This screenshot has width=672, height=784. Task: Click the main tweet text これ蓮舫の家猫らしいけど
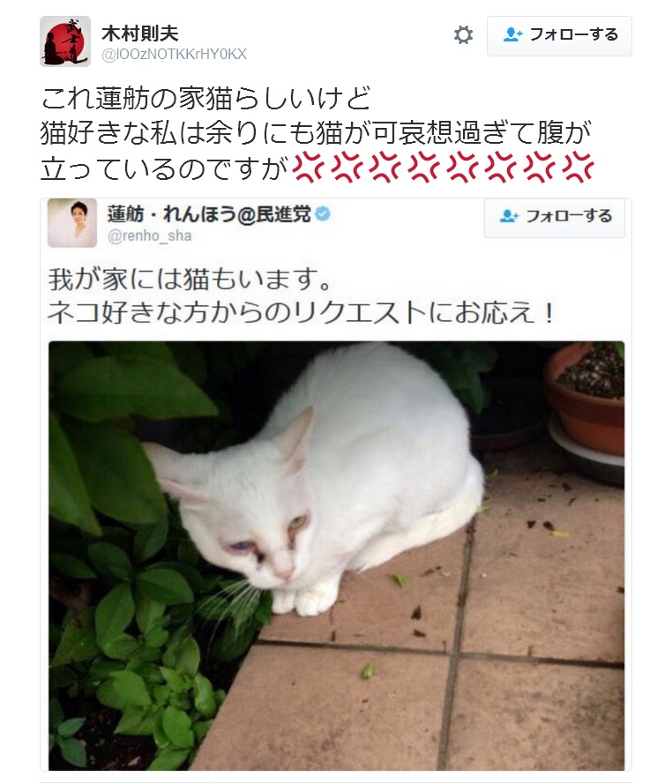pyautogui.click(x=205, y=98)
